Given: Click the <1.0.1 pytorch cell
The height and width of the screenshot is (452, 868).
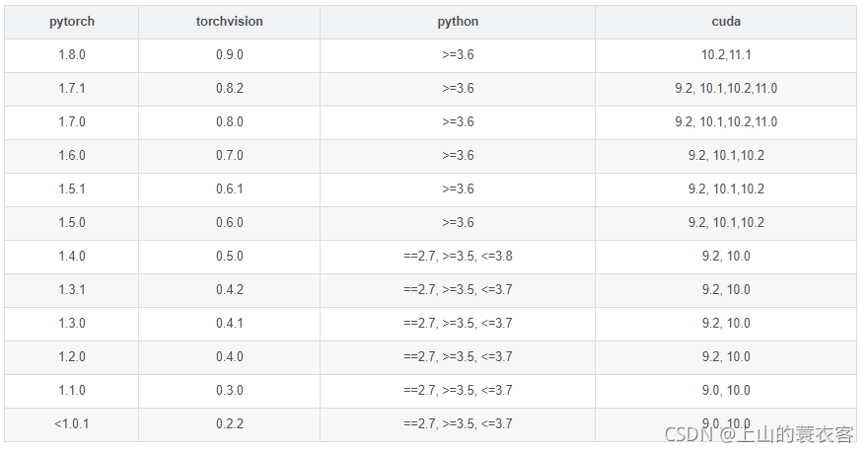Looking at the screenshot, I should (x=72, y=424).
